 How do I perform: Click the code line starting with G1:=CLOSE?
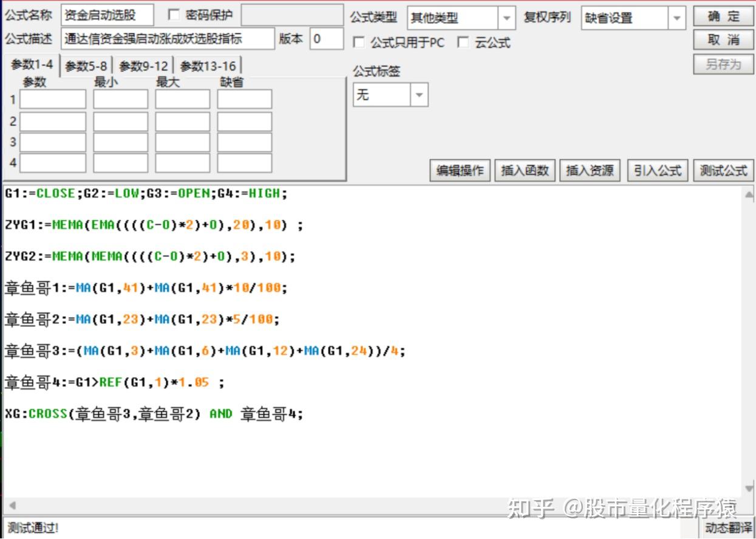point(146,194)
